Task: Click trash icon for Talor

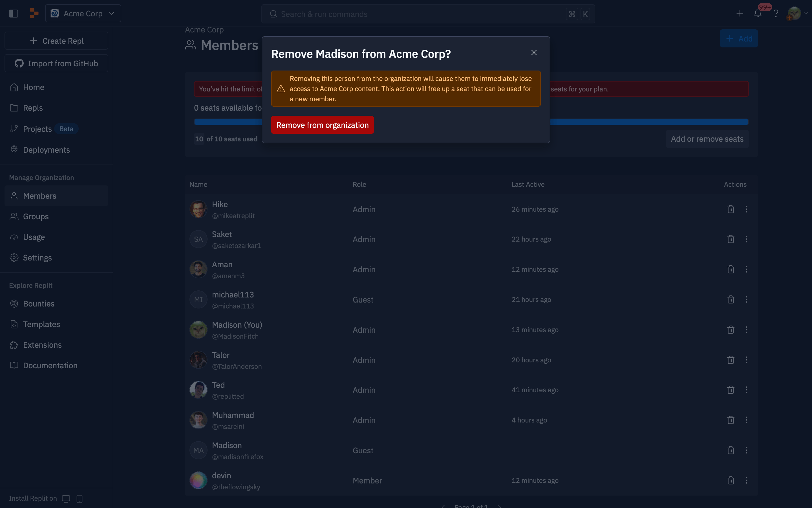Action: pyautogui.click(x=731, y=360)
